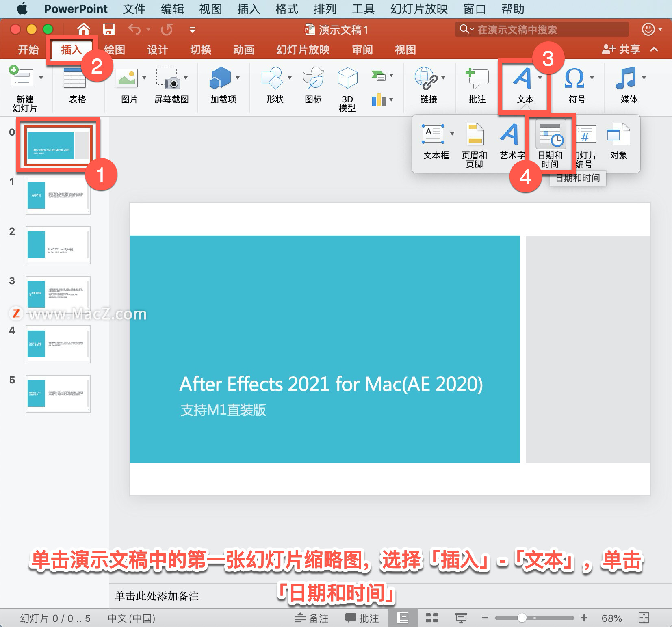Open the Review (审阅) tab
Image resolution: width=672 pixels, height=627 pixels.
tap(362, 50)
